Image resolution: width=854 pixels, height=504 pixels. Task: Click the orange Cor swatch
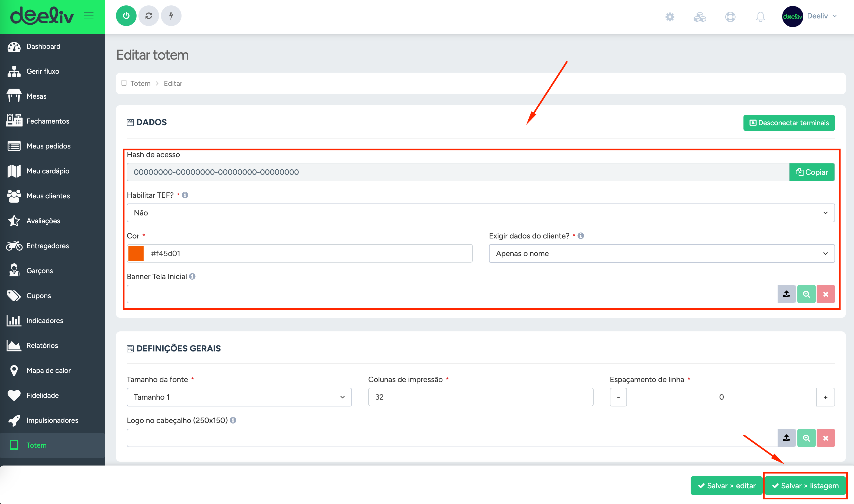click(x=136, y=253)
